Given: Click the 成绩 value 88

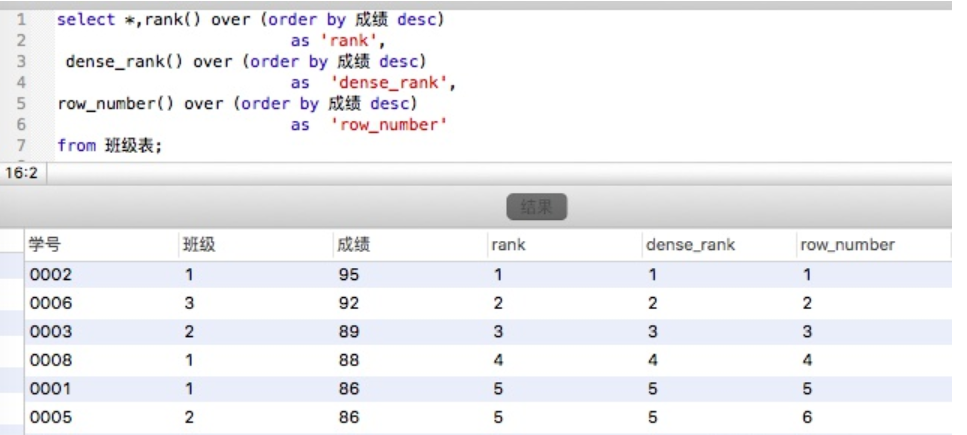Looking at the screenshot, I should (348, 360).
